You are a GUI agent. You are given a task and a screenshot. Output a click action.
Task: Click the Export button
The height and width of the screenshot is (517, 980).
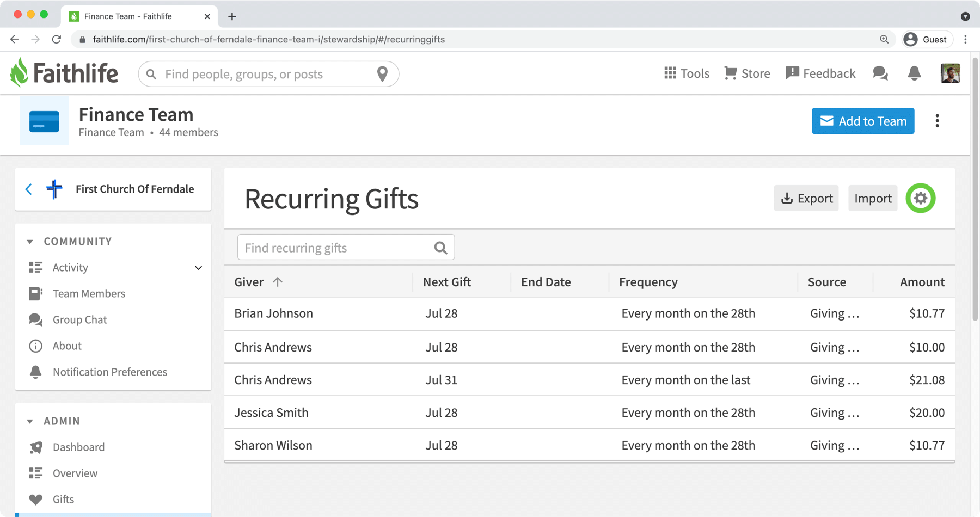(x=806, y=198)
